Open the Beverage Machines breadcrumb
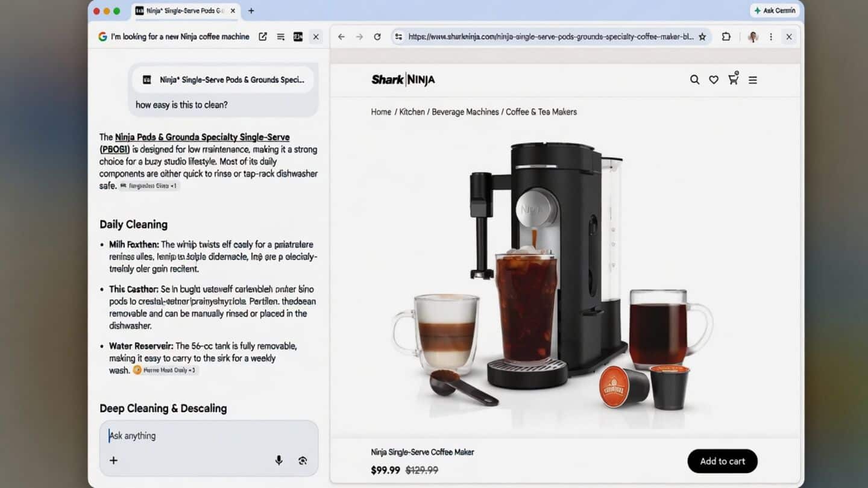The width and height of the screenshot is (868, 488). 465,112
